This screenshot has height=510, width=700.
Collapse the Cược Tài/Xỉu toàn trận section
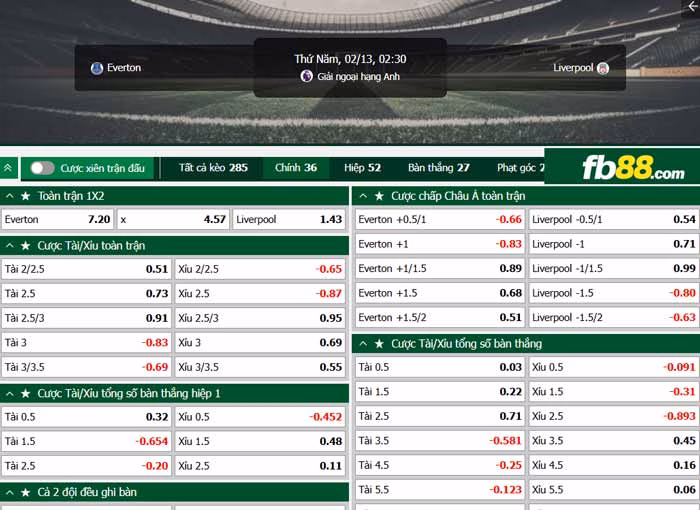[x=10, y=246]
